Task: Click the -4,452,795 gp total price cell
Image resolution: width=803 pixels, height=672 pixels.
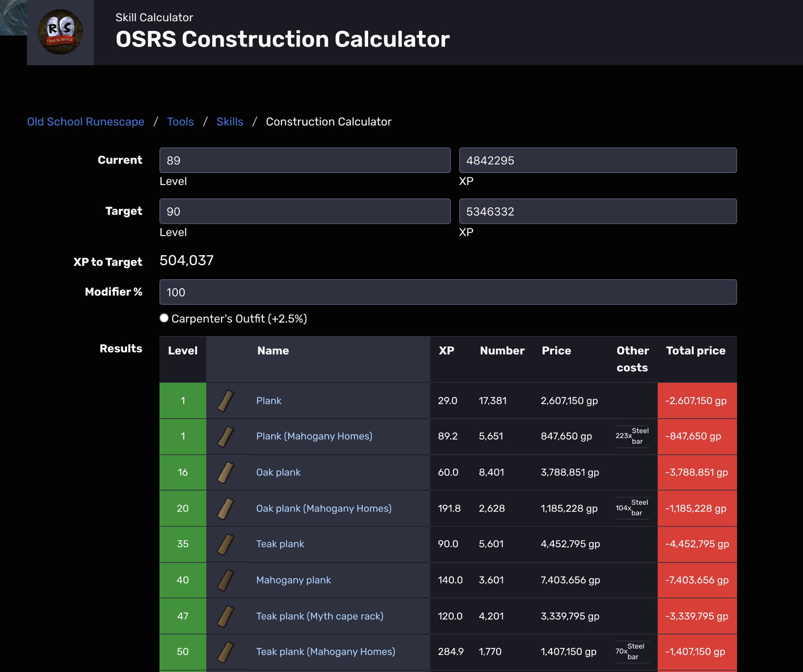Action: 697,544
